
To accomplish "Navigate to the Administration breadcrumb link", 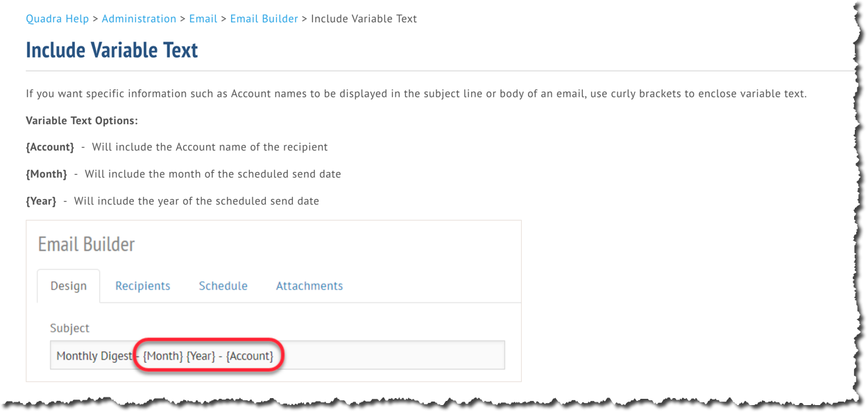I will click(139, 19).
